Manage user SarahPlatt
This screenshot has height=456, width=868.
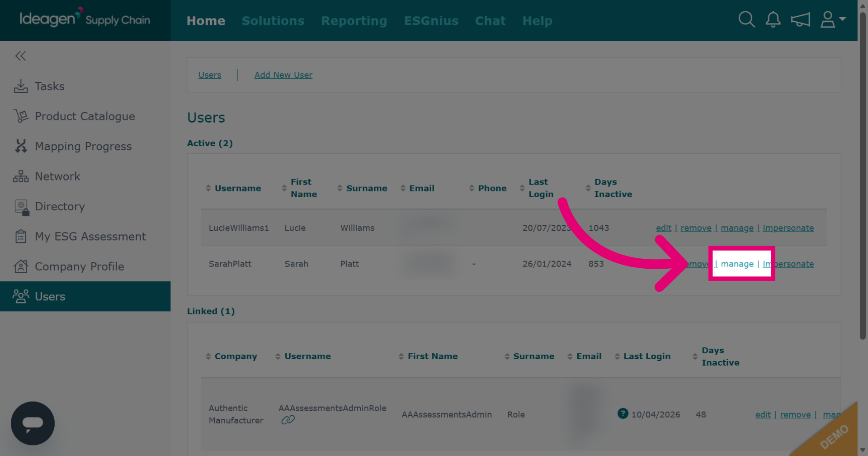point(737,264)
